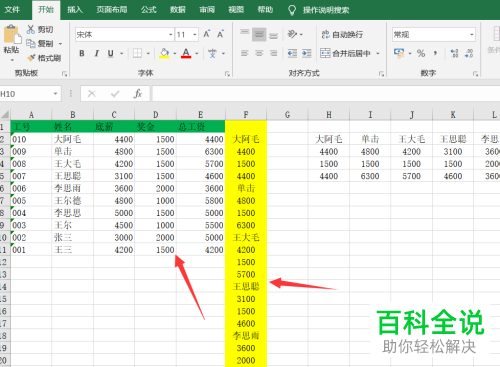Expand the Name Box H10 dropdown
The height and width of the screenshot is (367, 500).
55,94
